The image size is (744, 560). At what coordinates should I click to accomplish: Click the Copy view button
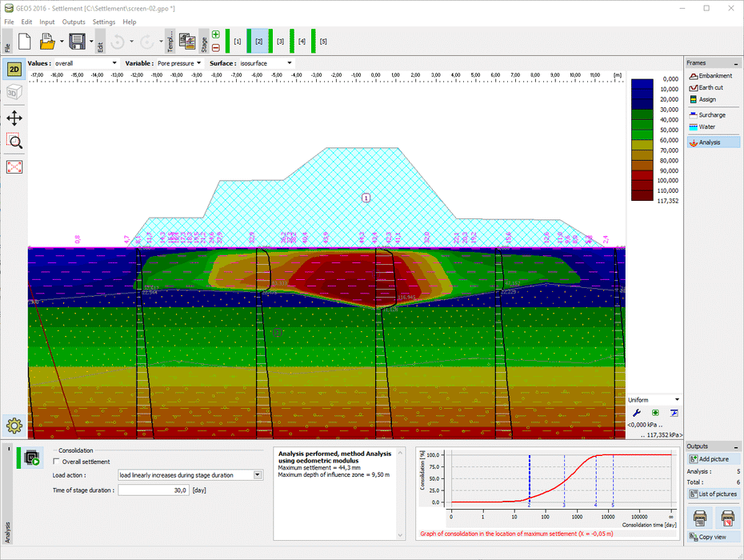(x=712, y=537)
